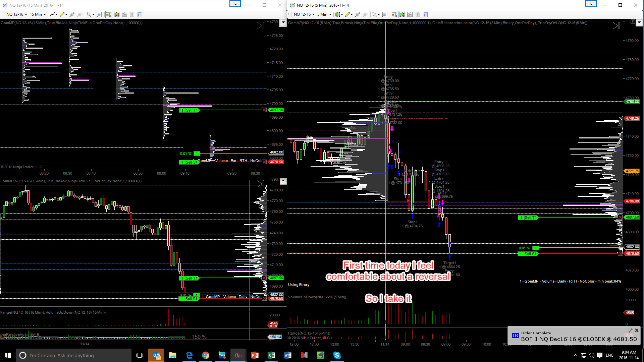Open properties icon in 5 Min window
This screenshot has width=644, height=362.
coord(425,14)
